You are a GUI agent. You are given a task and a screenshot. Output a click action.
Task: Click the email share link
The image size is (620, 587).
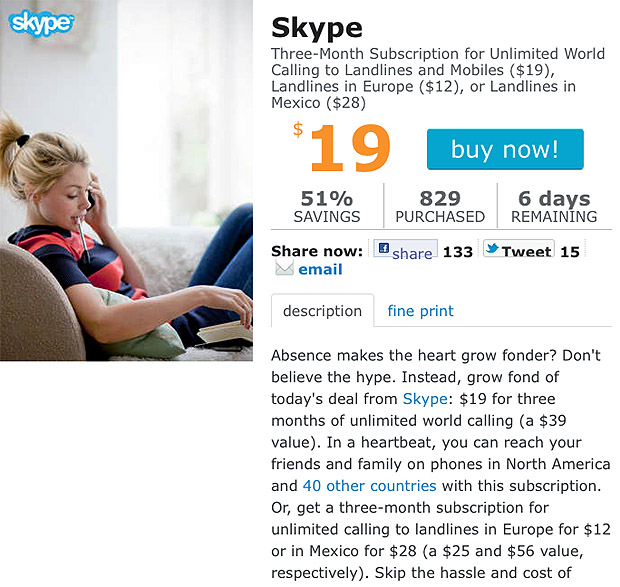pyautogui.click(x=320, y=269)
